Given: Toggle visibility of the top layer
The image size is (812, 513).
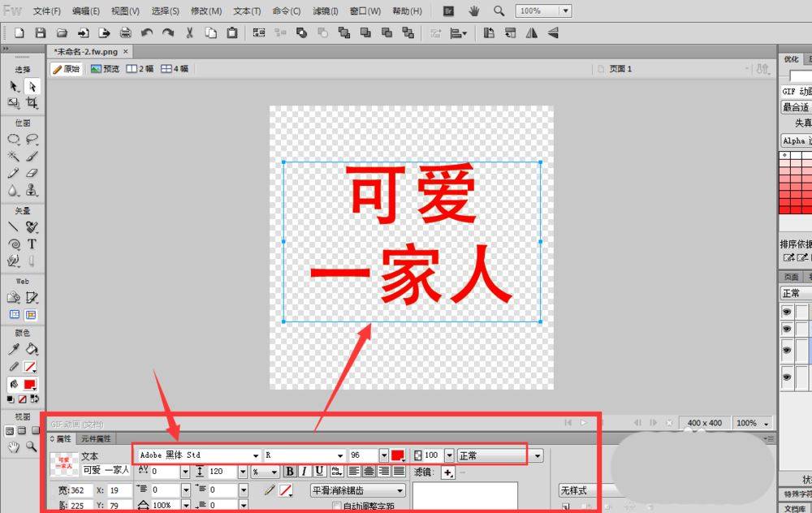Looking at the screenshot, I should point(786,312).
